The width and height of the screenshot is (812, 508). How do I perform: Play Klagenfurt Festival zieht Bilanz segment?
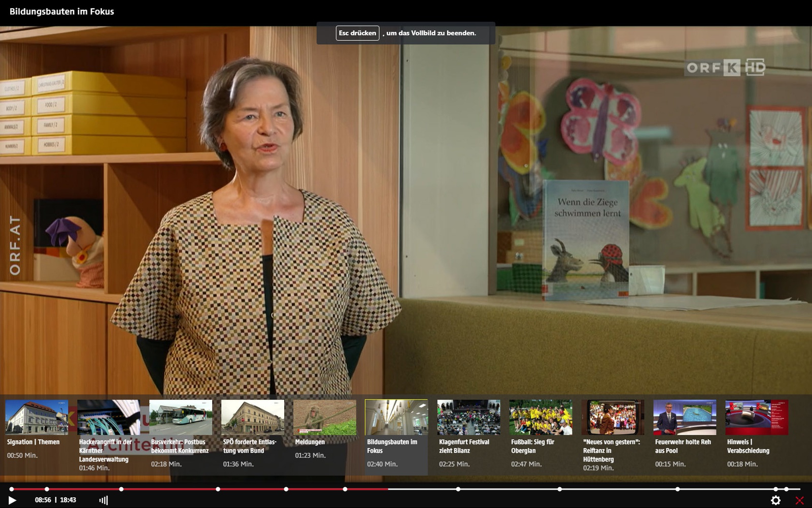468,417
